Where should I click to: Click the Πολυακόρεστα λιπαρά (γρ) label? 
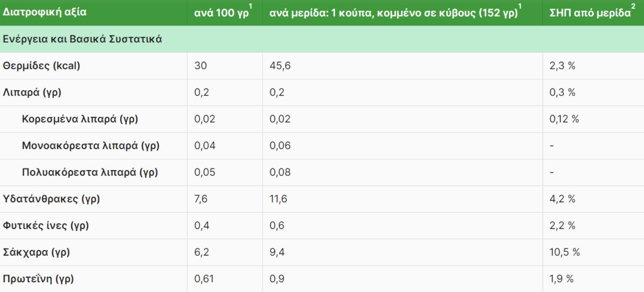point(90,172)
